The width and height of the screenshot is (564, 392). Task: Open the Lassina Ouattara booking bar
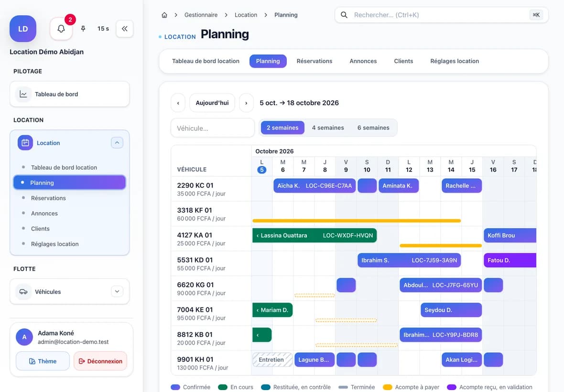click(x=315, y=236)
